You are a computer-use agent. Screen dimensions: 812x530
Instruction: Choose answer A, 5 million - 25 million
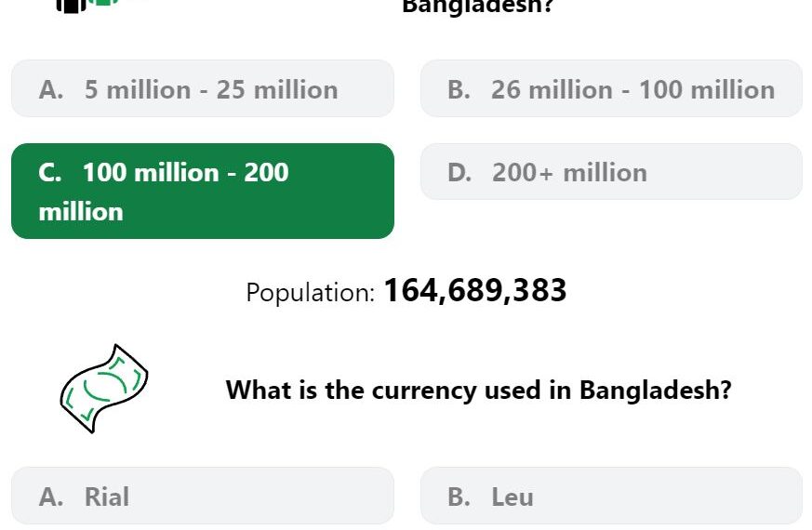coord(203,88)
